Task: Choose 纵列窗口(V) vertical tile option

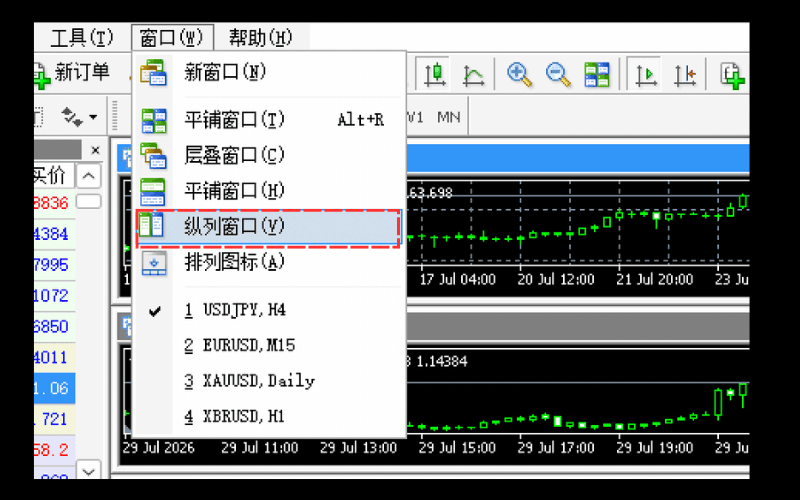Action: tap(269, 227)
